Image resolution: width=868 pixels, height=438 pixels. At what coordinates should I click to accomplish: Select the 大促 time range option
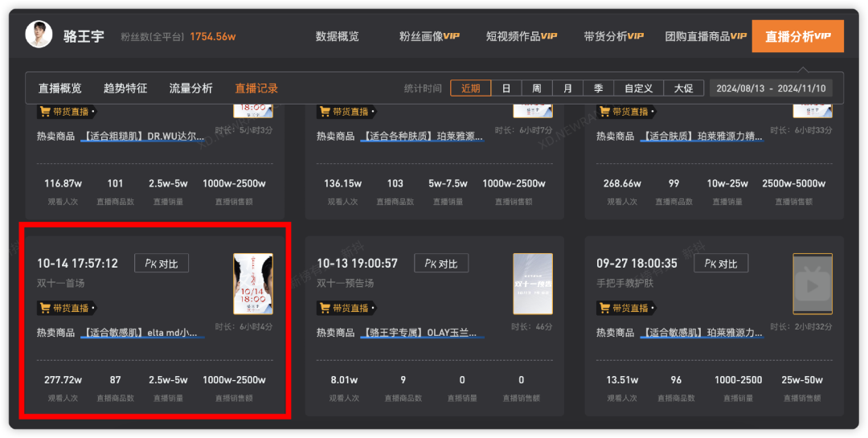pos(683,88)
